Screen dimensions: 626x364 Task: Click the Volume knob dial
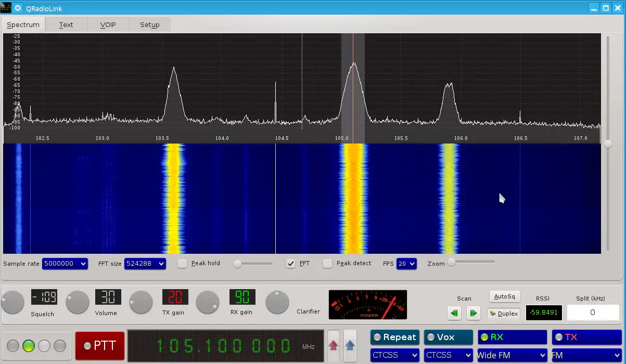78,302
